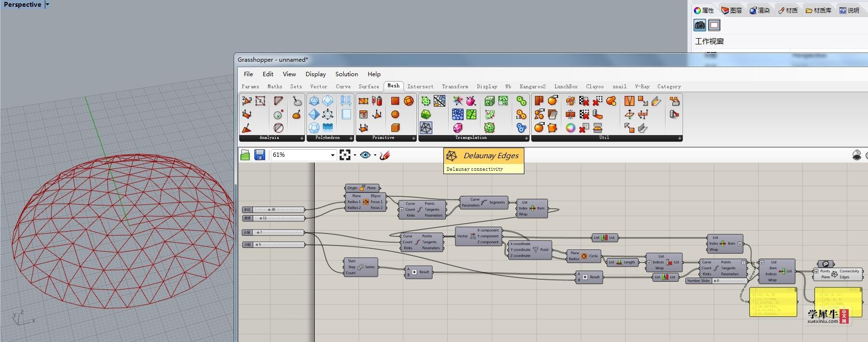This screenshot has width=868, height=342.
Task: Open the 图层 layers tab in Rhino
Action: tap(732, 10)
